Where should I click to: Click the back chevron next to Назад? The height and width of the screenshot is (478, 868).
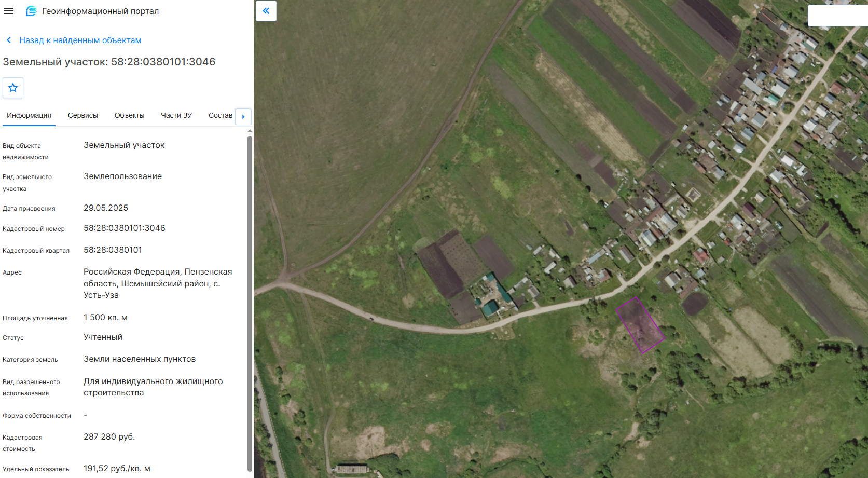(x=9, y=40)
